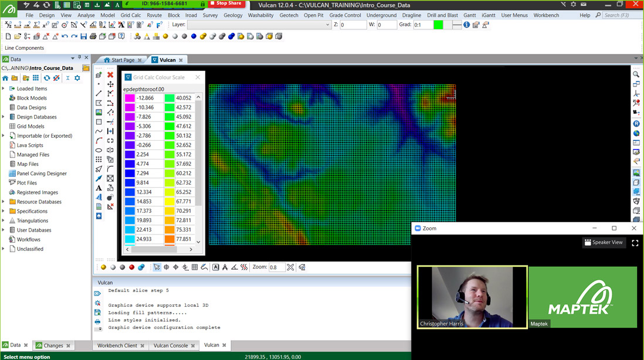Toggle snap to objects crosshair circle icon
The height and width of the screenshot is (360, 644).
click(x=176, y=267)
